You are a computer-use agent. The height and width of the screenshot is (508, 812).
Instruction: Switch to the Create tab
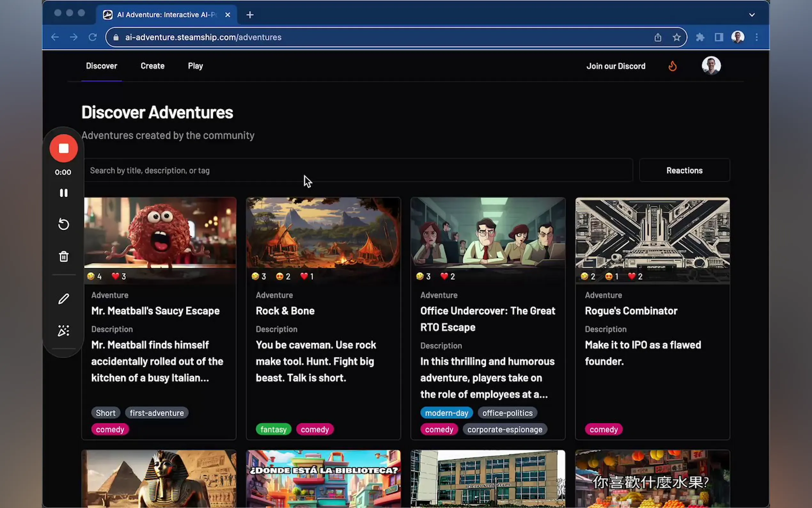[152, 66]
